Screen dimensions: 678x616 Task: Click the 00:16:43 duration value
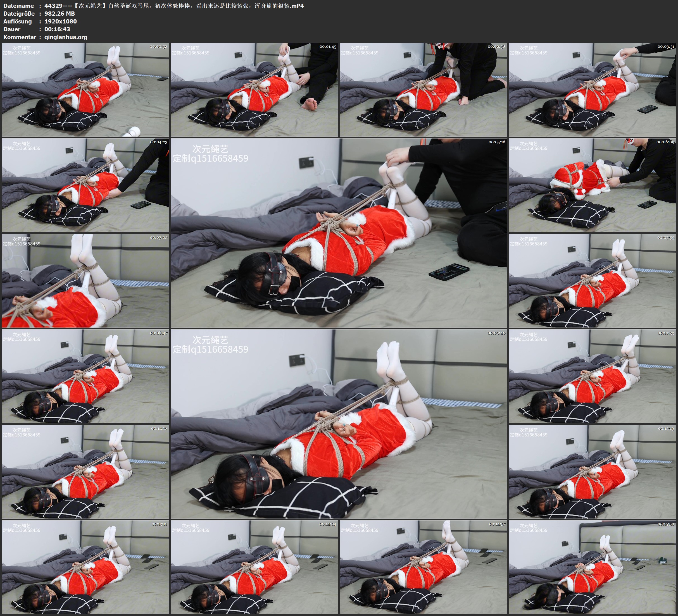[57, 29]
